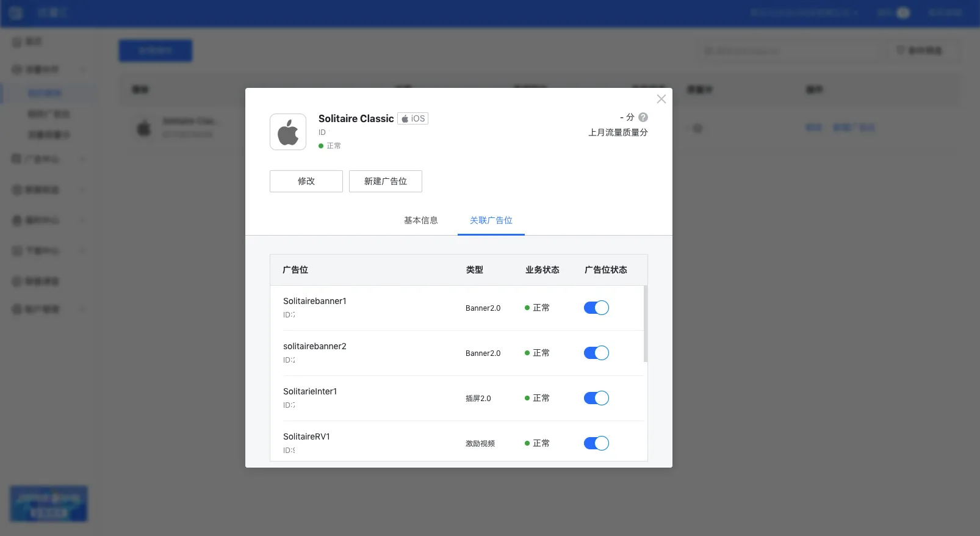This screenshot has width=980, height=536.
Task: Toggle the SolitarieInter1 ad slot status
Action: (596, 398)
